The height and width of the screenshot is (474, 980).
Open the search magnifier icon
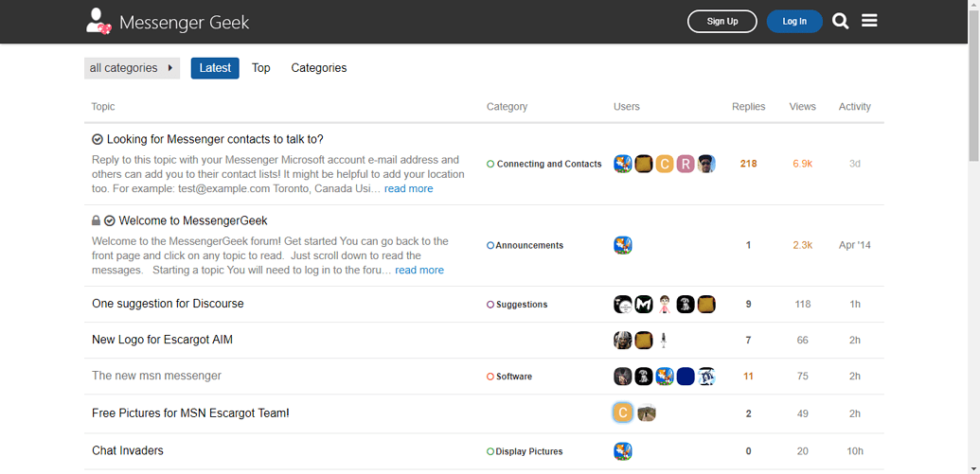pos(841,21)
